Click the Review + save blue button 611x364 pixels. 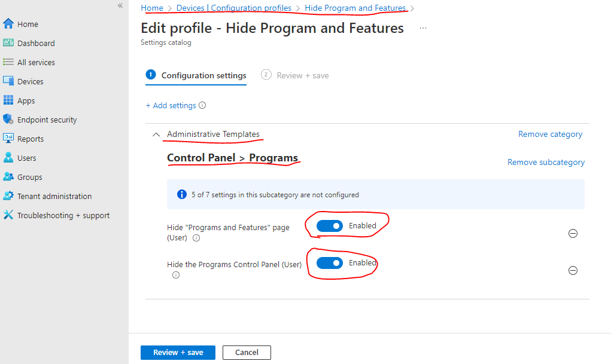coord(178,352)
